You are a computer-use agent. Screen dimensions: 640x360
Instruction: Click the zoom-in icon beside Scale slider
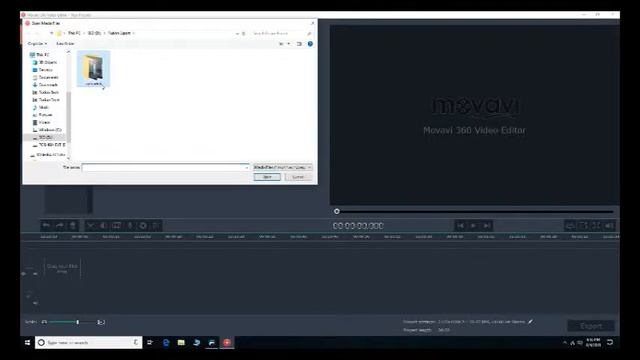[101, 322]
